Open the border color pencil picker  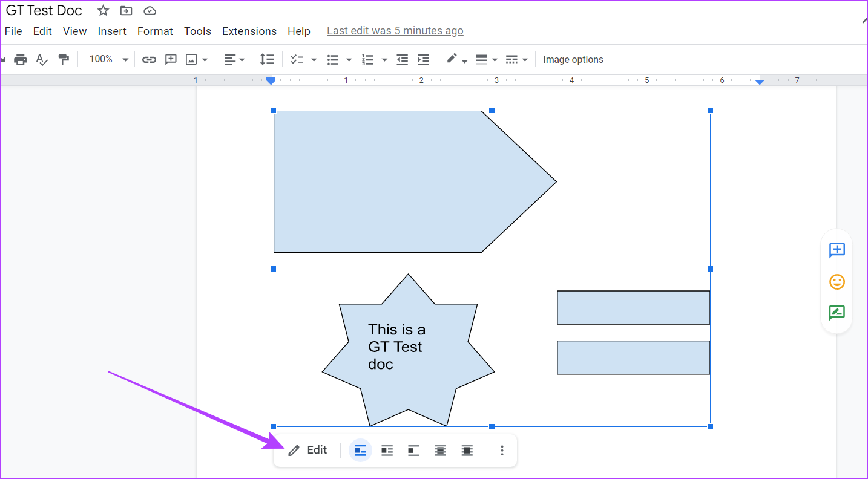click(456, 59)
